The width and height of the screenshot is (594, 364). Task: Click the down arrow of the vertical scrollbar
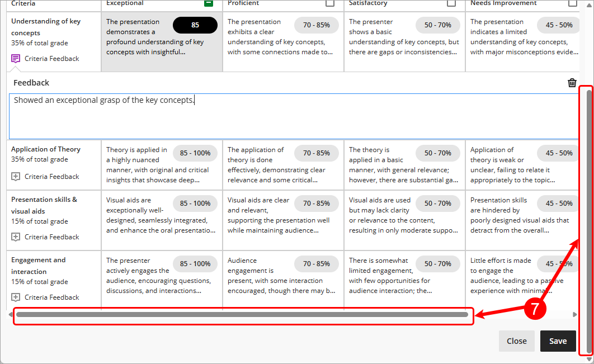[588, 359]
